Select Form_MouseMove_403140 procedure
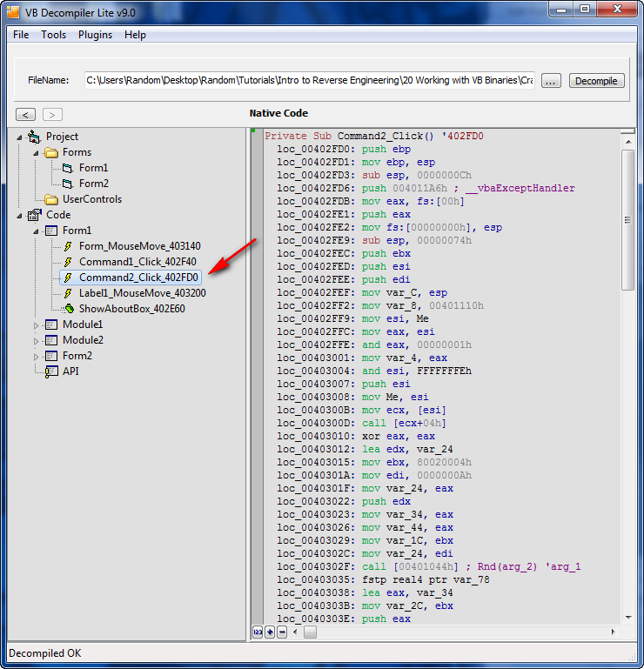Image resolution: width=644 pixels, height=669 pixels. point(139,246)
